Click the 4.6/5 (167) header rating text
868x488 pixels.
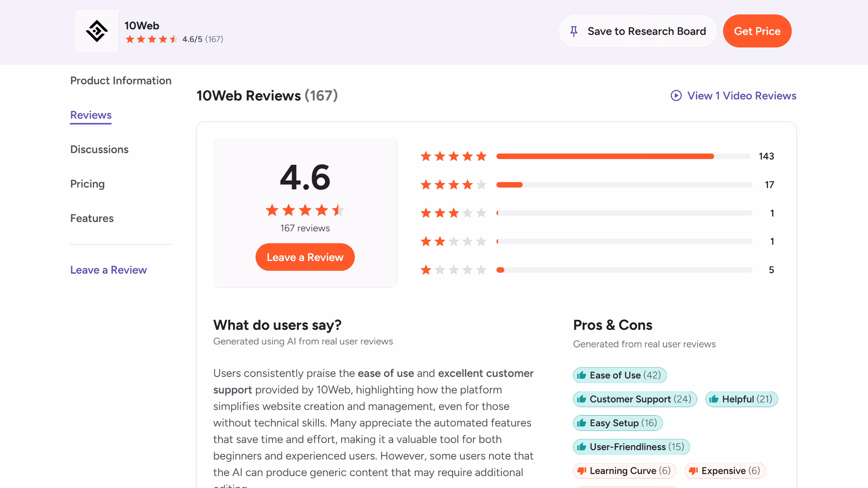[203, 39]
